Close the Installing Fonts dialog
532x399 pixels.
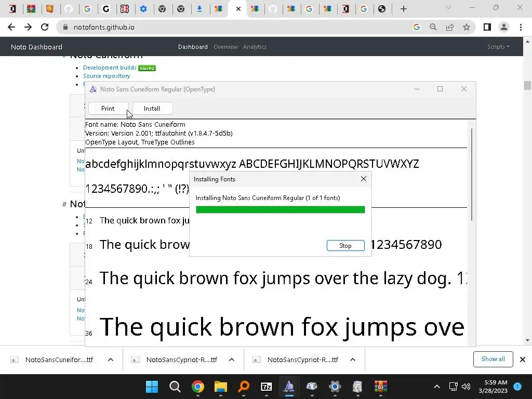(363, 179)
